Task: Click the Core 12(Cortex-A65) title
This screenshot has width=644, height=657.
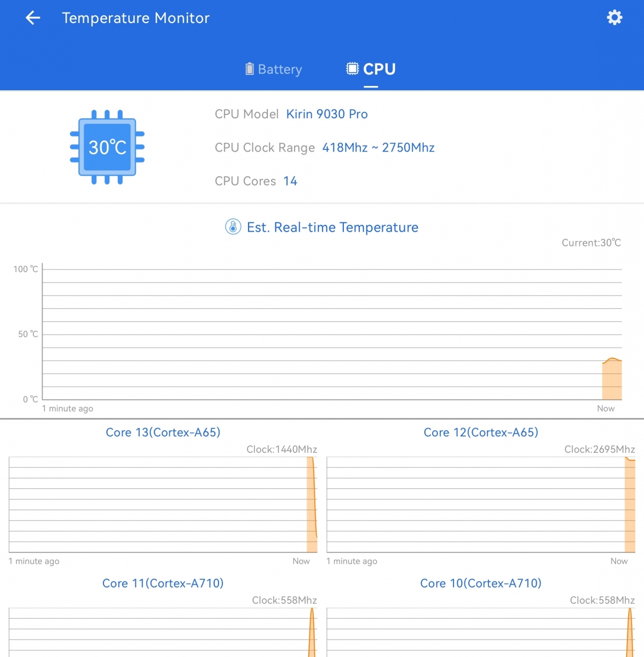Action: pyautogui.click(x=481, y=433)
